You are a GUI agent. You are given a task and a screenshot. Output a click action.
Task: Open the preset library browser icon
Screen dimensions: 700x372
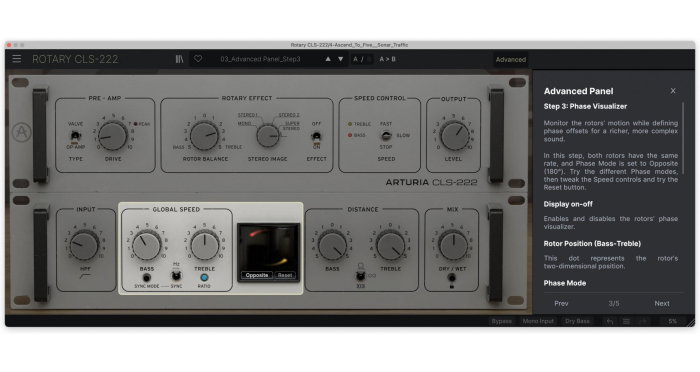tap(179, 59)
